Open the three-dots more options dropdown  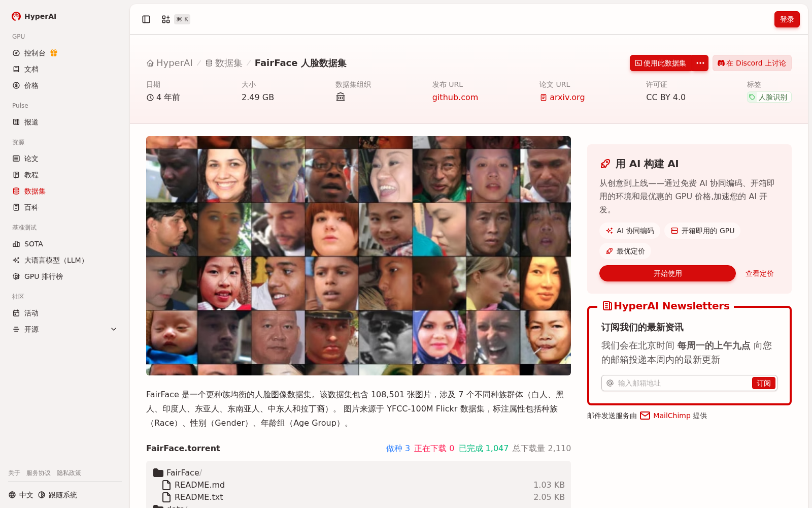pos(700,63)
